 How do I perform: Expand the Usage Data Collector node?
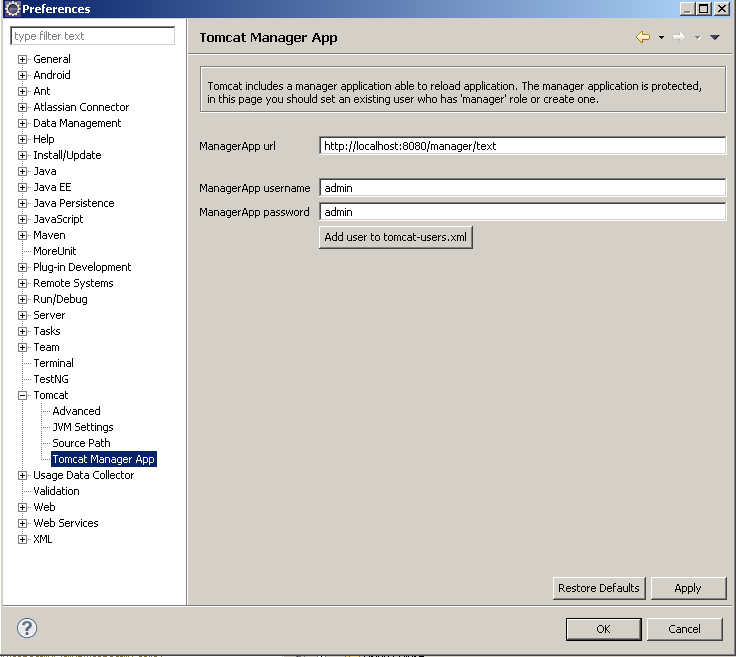point(22,475)
